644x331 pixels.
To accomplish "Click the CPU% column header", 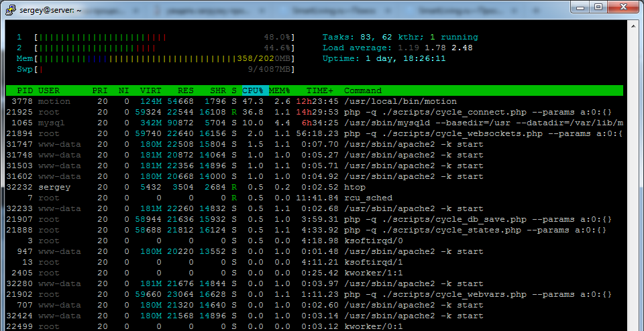I will pos(253,90).
